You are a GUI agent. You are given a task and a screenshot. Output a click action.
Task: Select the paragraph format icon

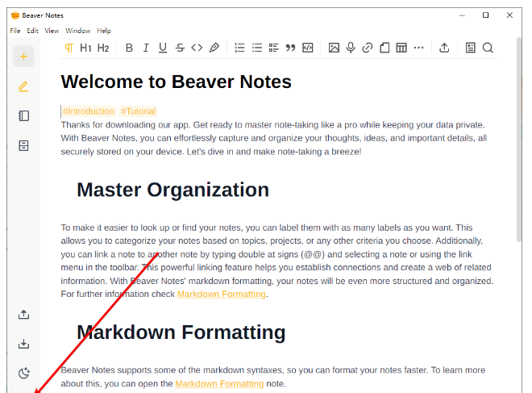pos(69,48)
